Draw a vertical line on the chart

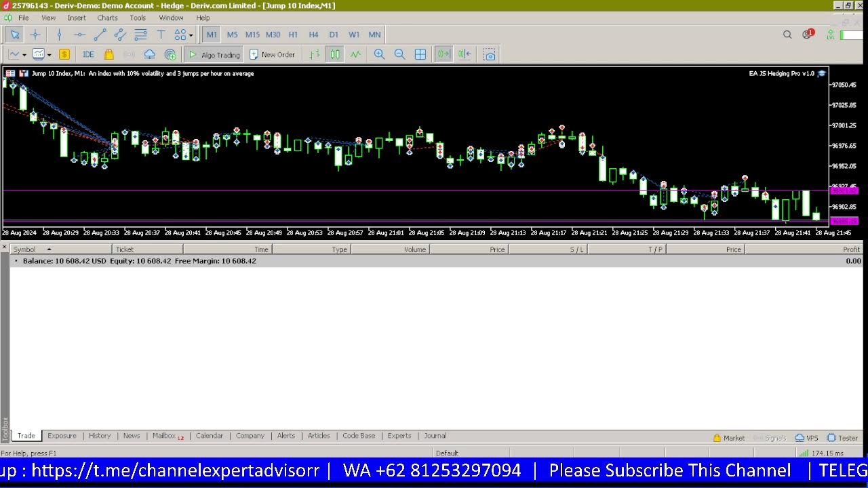59,35
